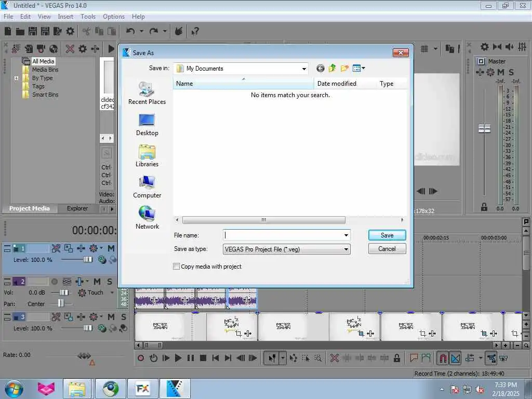532x399 pixels.
Task: Go to Desktop in Save As sidebar
Action: 147,125
